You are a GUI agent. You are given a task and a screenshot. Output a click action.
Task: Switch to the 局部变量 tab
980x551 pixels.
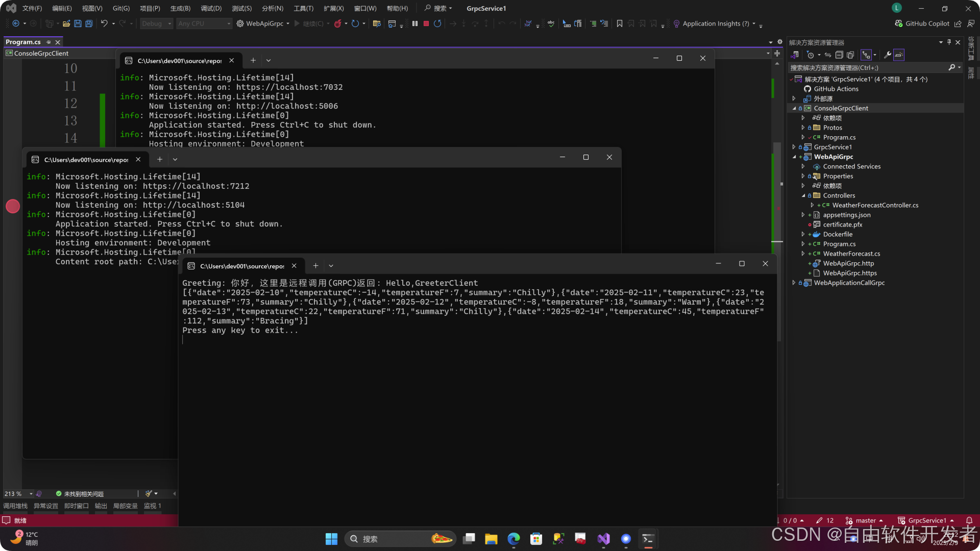[126, 506]
